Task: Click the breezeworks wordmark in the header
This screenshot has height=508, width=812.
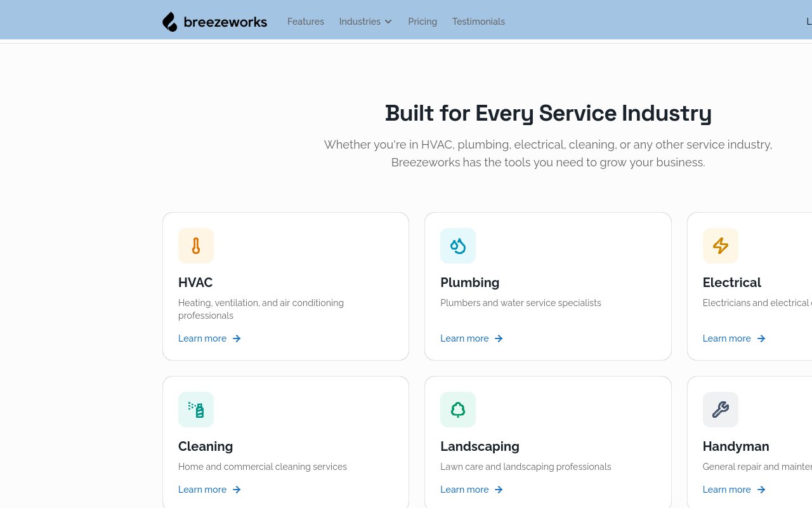Action: [x=225, y=22]
